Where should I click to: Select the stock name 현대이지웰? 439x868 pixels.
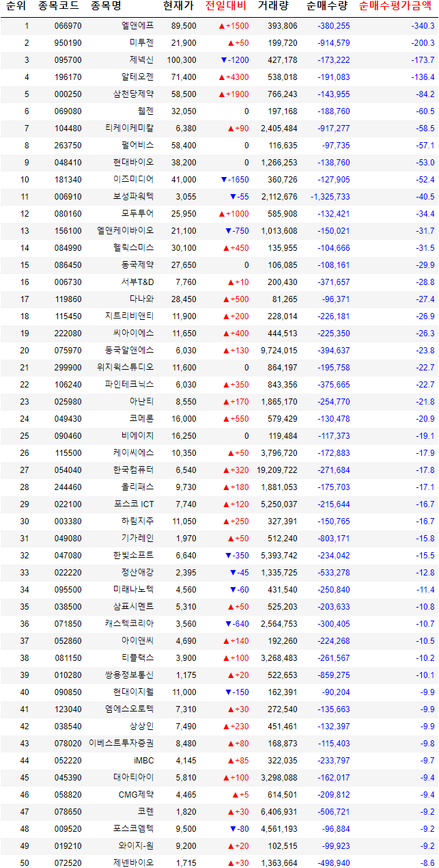pos(133,692)
